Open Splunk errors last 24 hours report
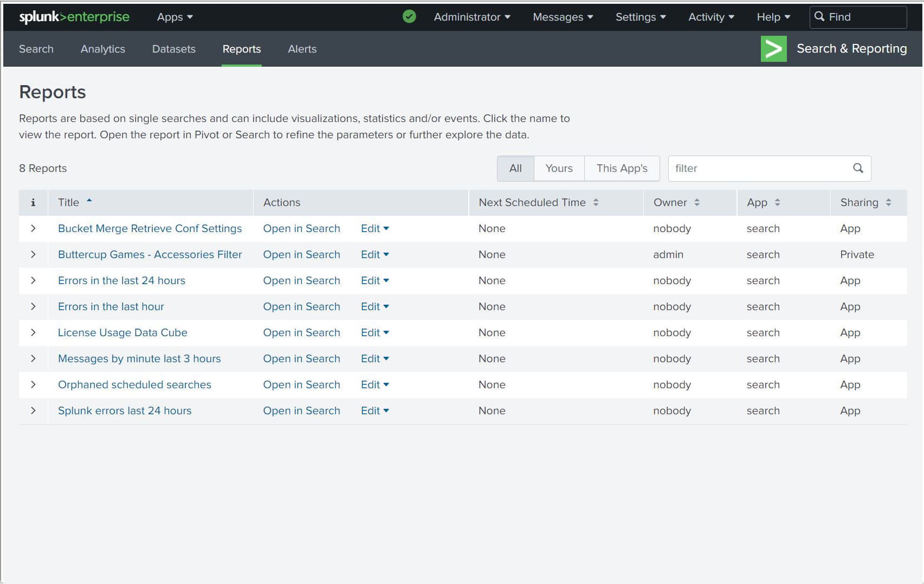The image size is (924, 584). (125, 410)
